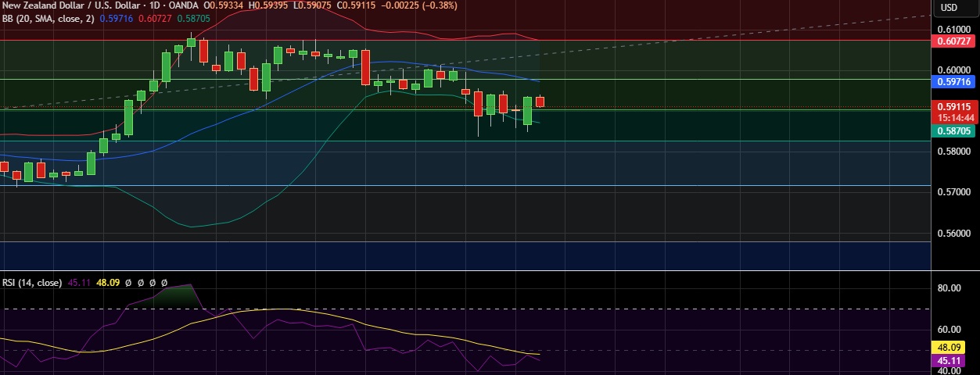The height and width of the screenshot is (375, 980).
Task: Click the 0.58000 price scale tick
Action: pos(954,151)
